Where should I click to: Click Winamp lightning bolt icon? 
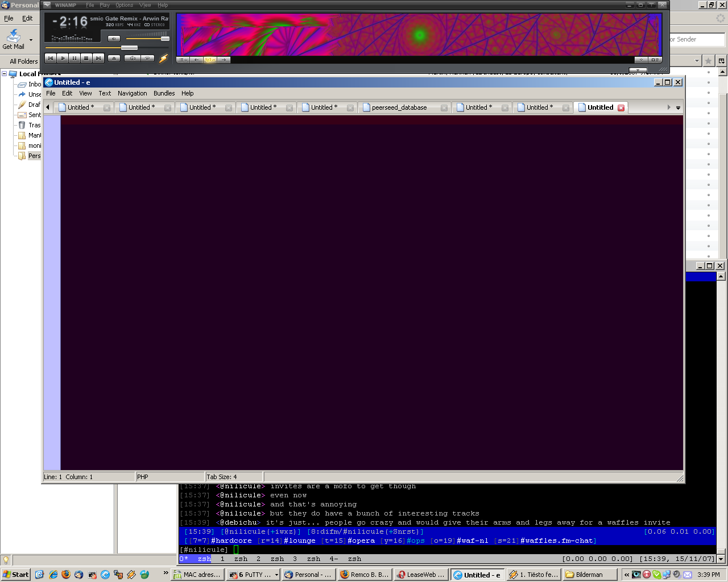[x=164, y=58]
